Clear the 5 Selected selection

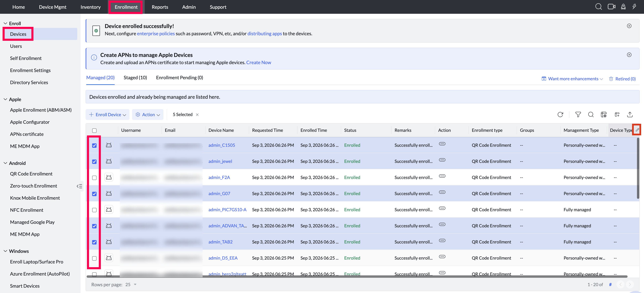[197, 115]
